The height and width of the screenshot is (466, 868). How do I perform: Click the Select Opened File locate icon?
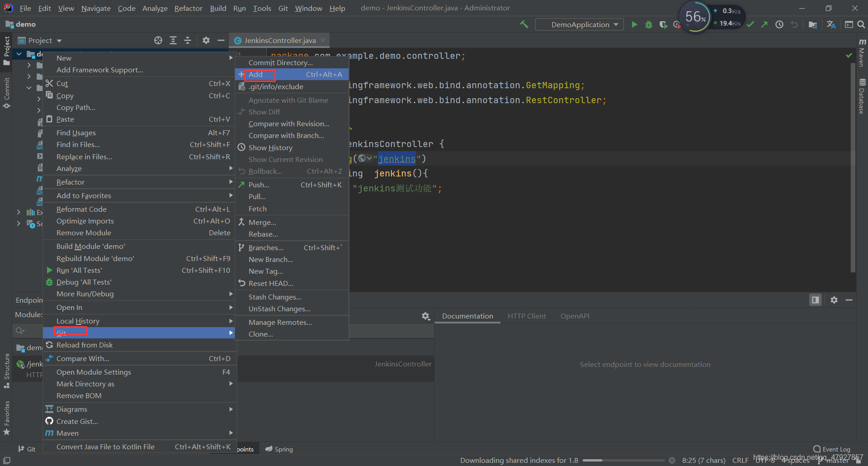[158, 40]
